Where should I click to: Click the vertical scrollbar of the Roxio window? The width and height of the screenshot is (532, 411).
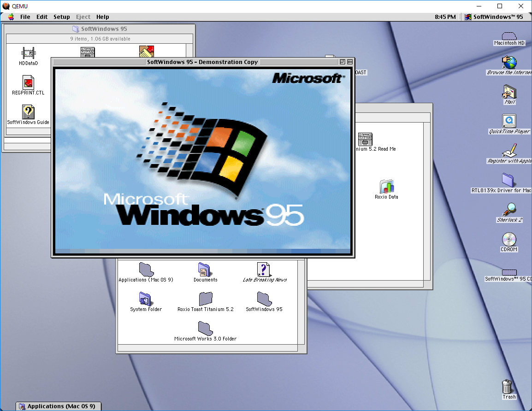(427, 201)
